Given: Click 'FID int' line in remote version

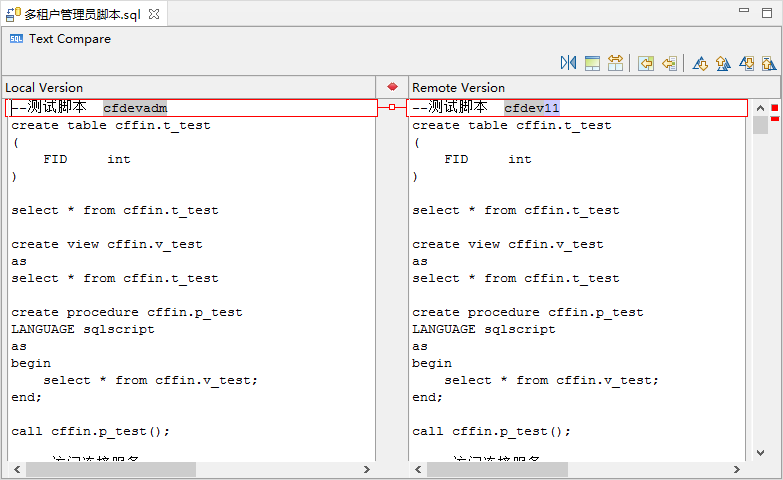Looking at the screenshot, I should pyautogui.click(x=488, y=159).
